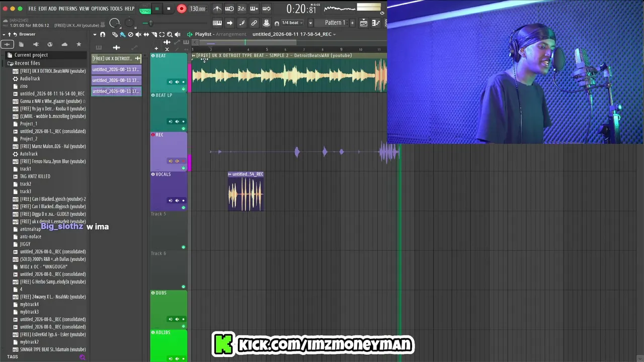644x362 pixels.
Task: Open the FILE menu
Action: pos(32,9)
